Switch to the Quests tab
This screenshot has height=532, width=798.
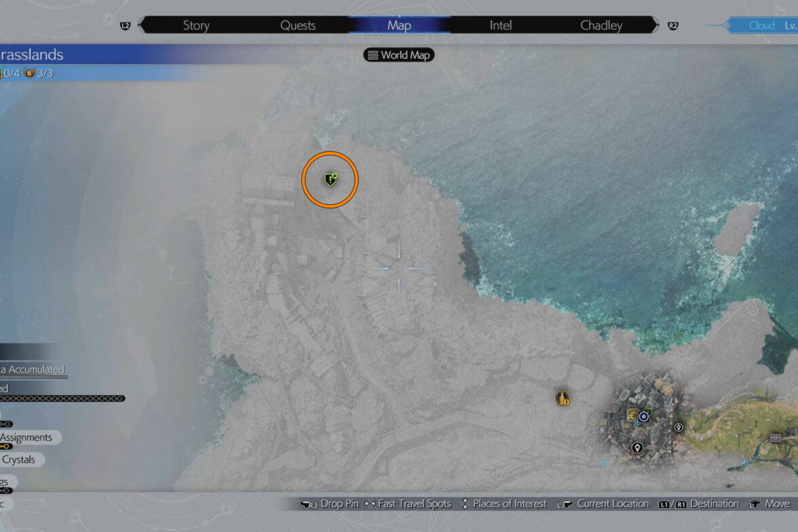pos(298,26)
